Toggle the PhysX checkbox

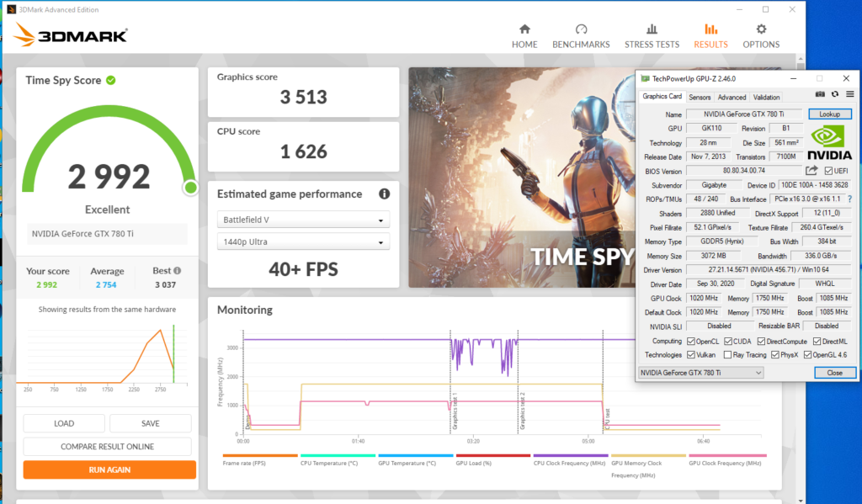tap(775, 355)
